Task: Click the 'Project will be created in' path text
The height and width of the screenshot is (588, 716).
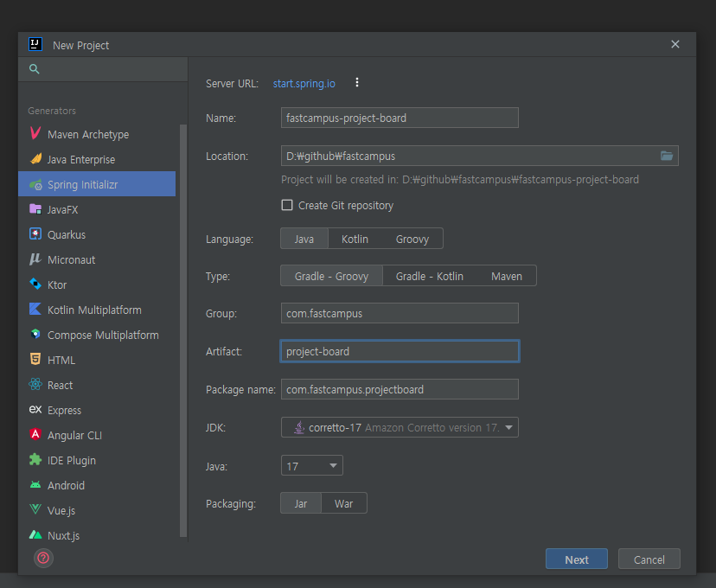Action: pos(460,180)
